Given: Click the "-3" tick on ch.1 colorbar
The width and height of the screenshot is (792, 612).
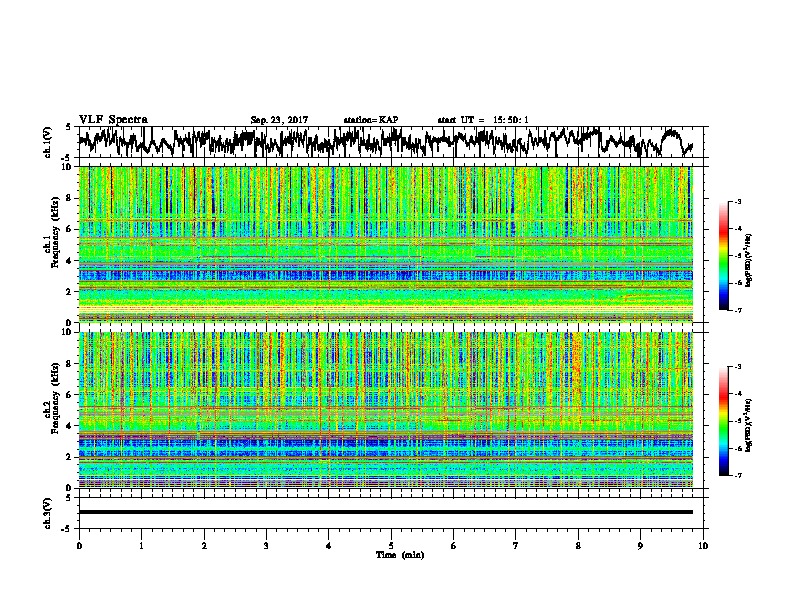Looking at the screenshot, I should point(738,201).
